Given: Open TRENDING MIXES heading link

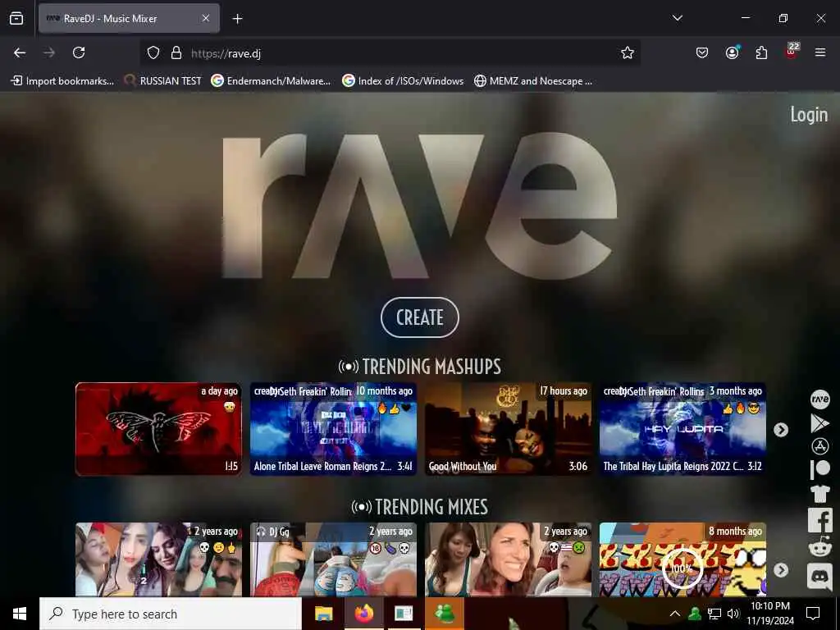Looking at the screenshot, I should point(419,507).
